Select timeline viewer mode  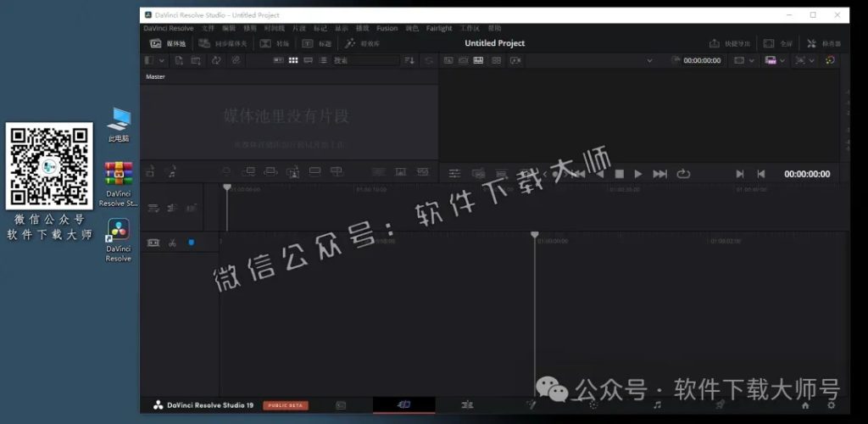pyautogui.click(x=480, y=60)
